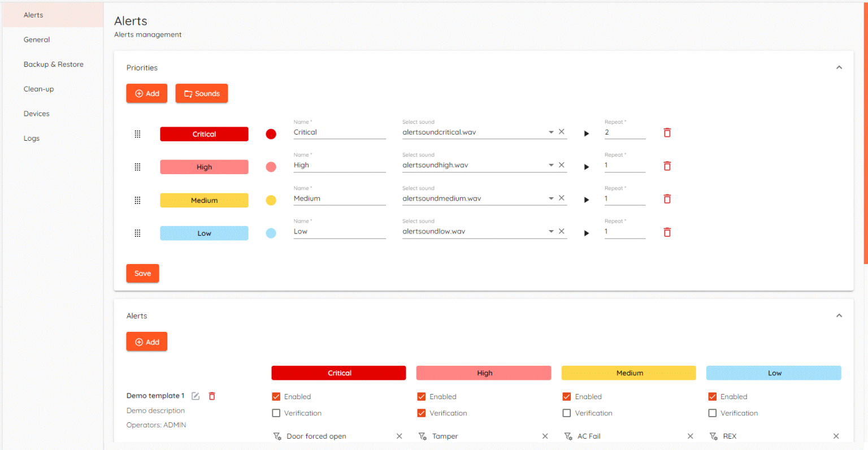Clear the alertsoundlow.wav sound selection
Image resolution: width=868 pixels, height=450 pixels.
pos(561,231)
